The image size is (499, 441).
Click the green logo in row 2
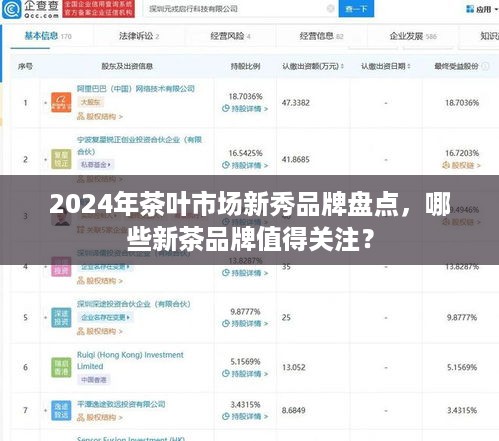61,159
